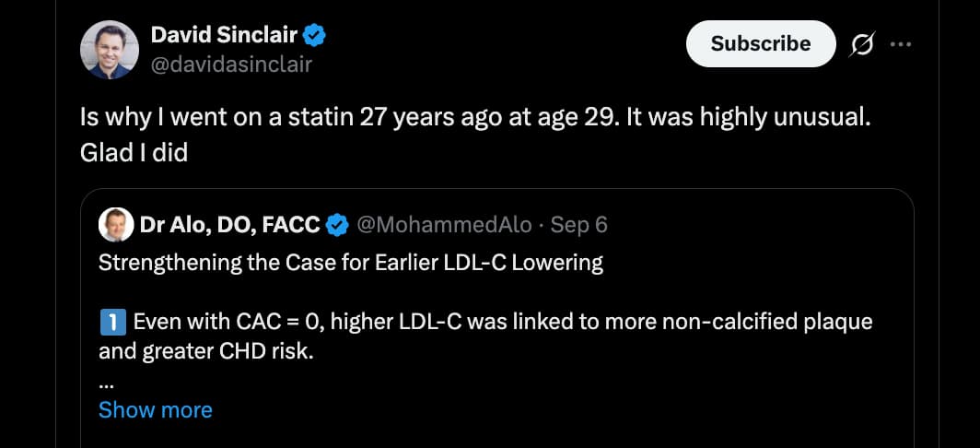The image size is (980, 448).
Task: Click the 'Glad I did' line
Action: pos(134,152)
